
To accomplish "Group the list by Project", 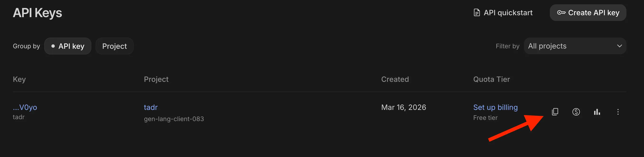I will [x=114, y=46].
